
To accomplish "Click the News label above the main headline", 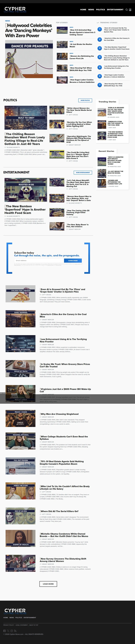I will coord(8,21).
